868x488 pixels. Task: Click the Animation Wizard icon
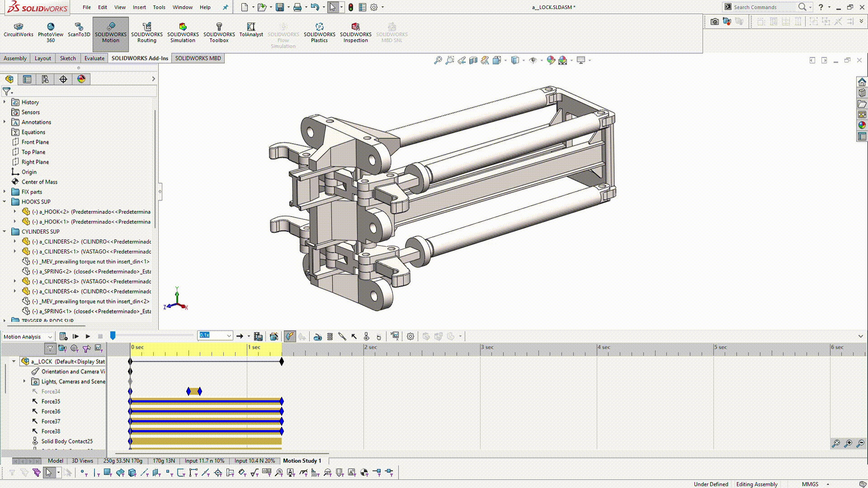[x=274, y=336]
